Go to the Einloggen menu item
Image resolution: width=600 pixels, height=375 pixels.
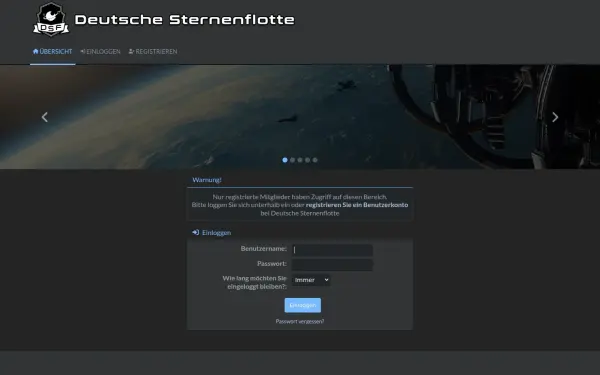pyautogui.click(x=100, y=51)
